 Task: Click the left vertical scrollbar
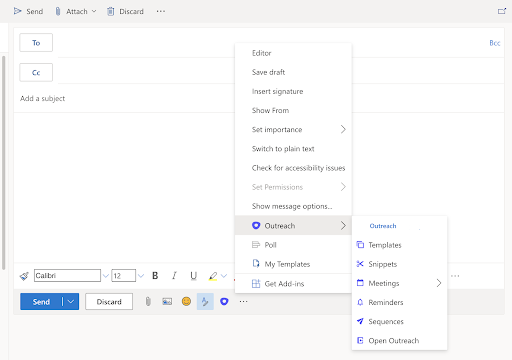pos(4,163)
